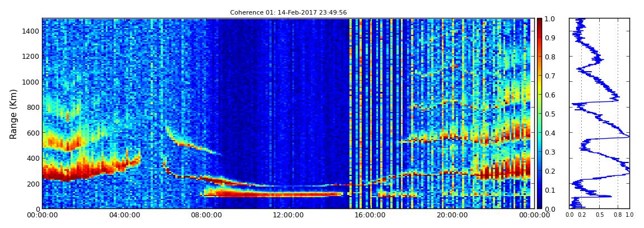Click the 0.3 colorbar tick label
The image size is (644, 228).
[x=549, y=152]
